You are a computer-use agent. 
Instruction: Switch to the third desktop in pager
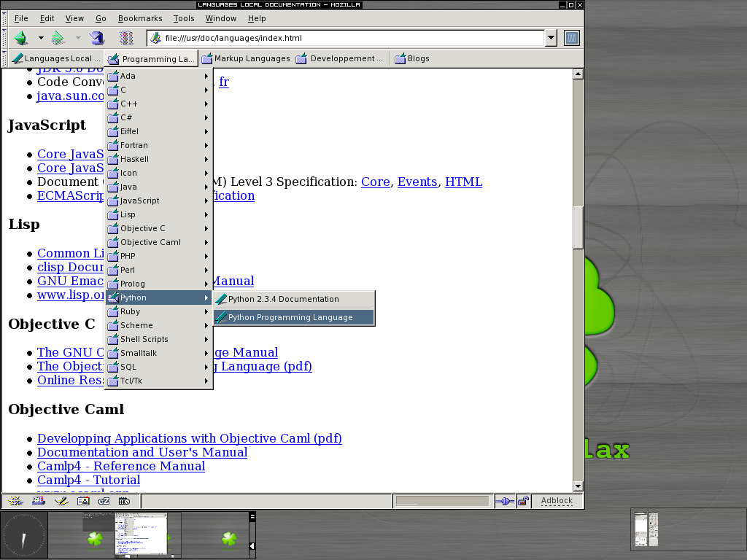coord(215,534)
